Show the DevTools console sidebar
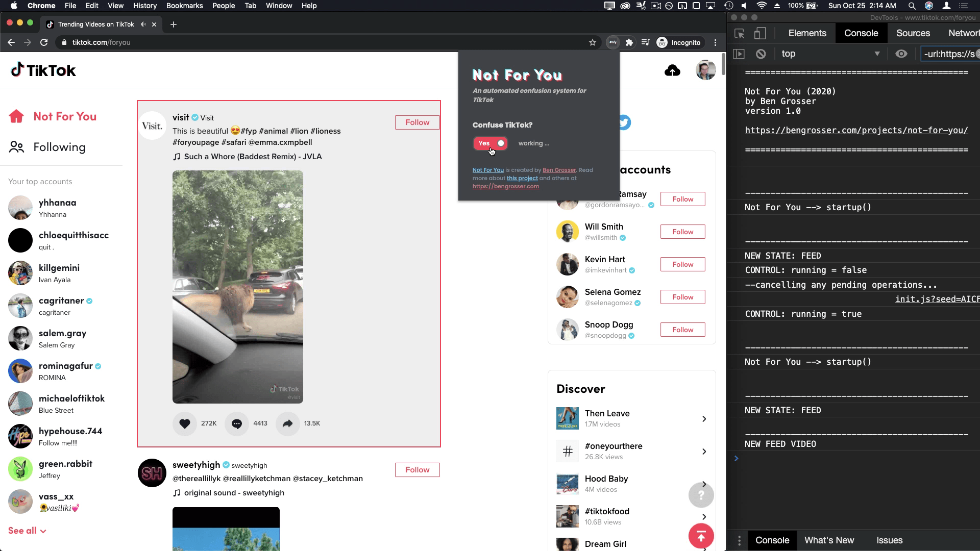980x551 pixels. [739, 54]
